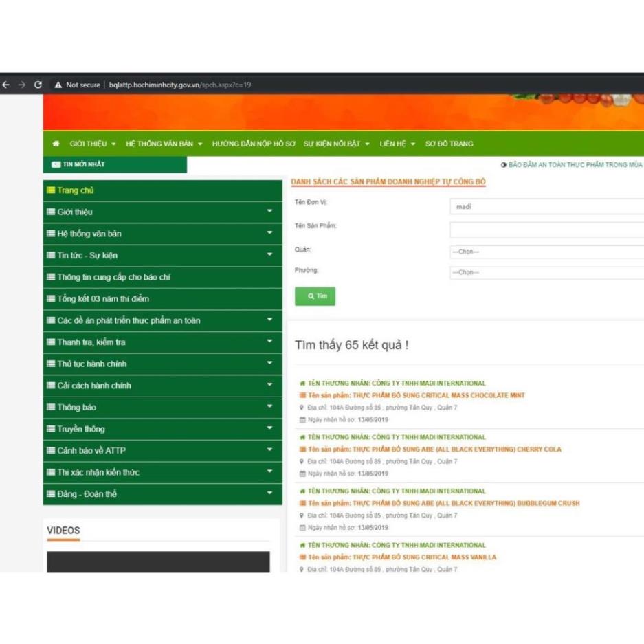Click the green Tìm search button
This screenshot has width=644, height=644.
click(315, 296)
